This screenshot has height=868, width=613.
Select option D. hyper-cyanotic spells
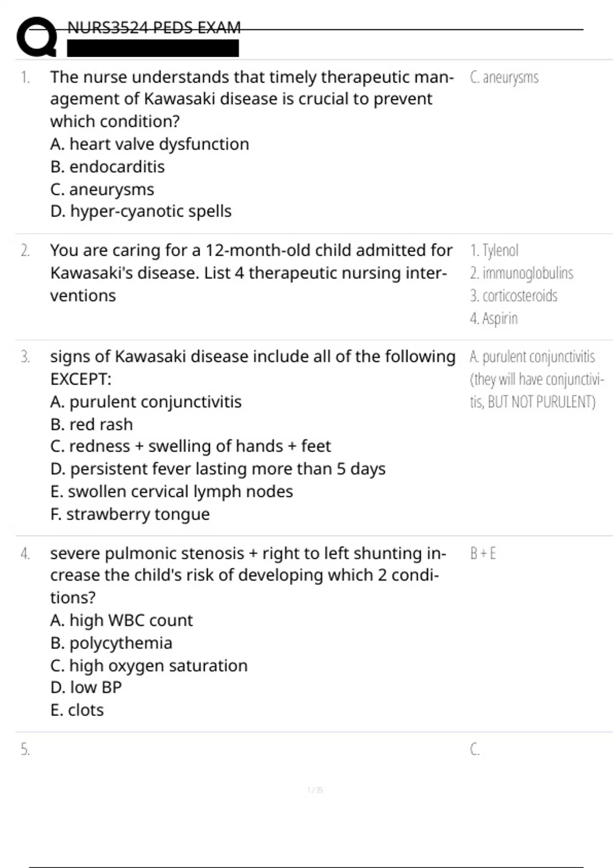[x=141, y=211]
